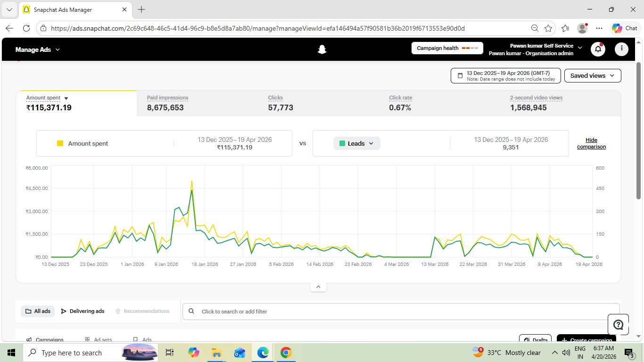Screen dimensions: 644x362
Task: Open the favorites list icon
Action: coord(565,28)
